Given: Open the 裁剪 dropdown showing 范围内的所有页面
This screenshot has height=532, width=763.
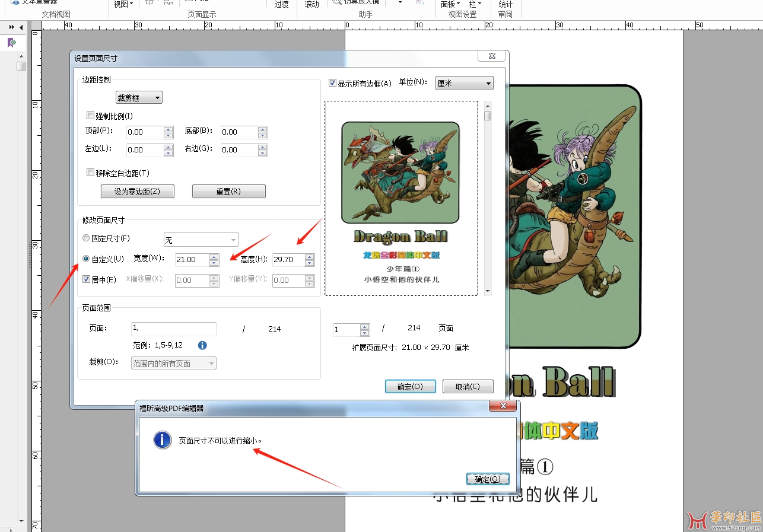Looking at the screenshot, I should [x=174, y=363].
